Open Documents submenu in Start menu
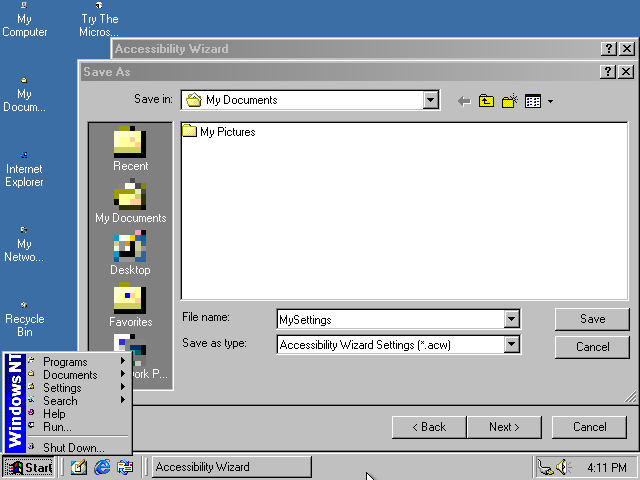Screen dimensions: 640x480 tap(77, 375)
